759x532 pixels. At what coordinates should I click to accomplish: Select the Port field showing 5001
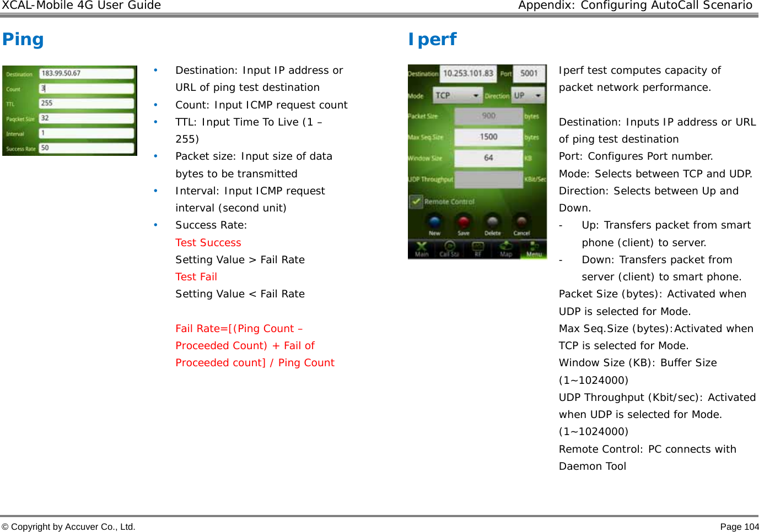coord(529,73)
